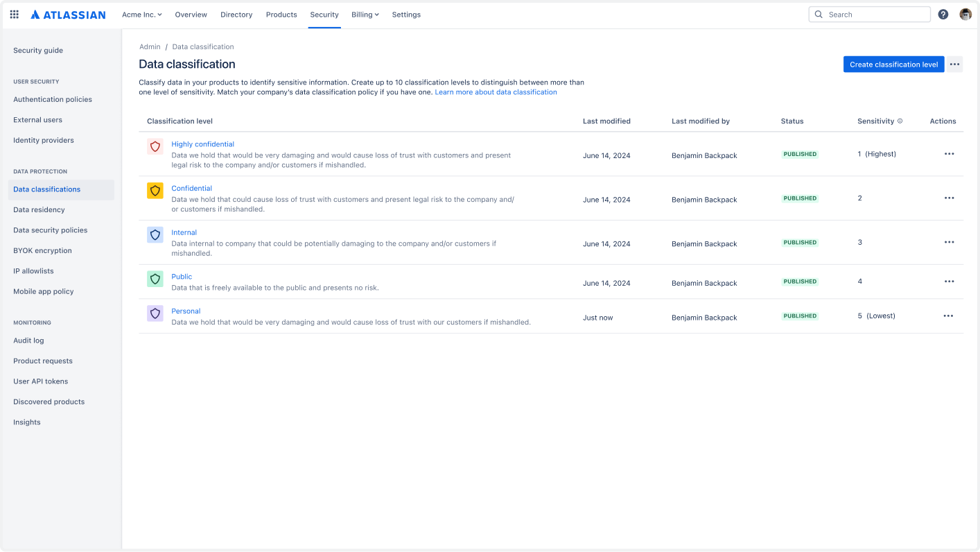Open help via the question mark icon

click(x=943, y=14)
